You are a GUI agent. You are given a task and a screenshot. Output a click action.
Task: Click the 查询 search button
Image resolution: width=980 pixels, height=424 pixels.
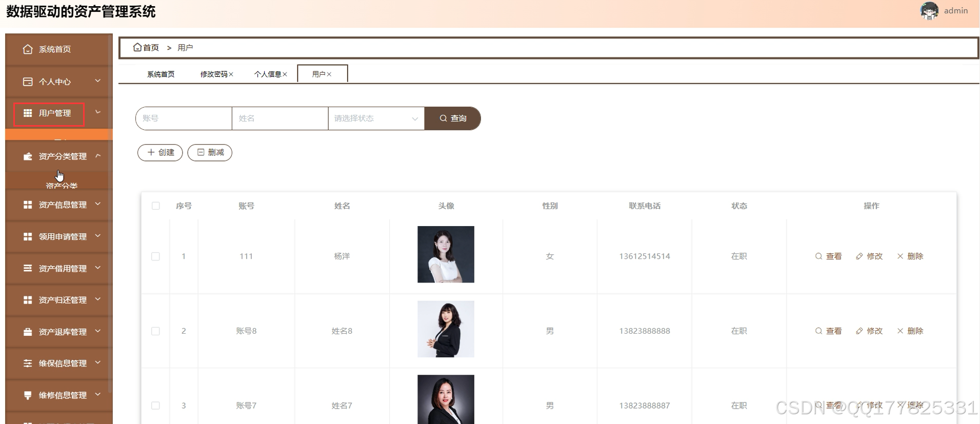point(453,118)
